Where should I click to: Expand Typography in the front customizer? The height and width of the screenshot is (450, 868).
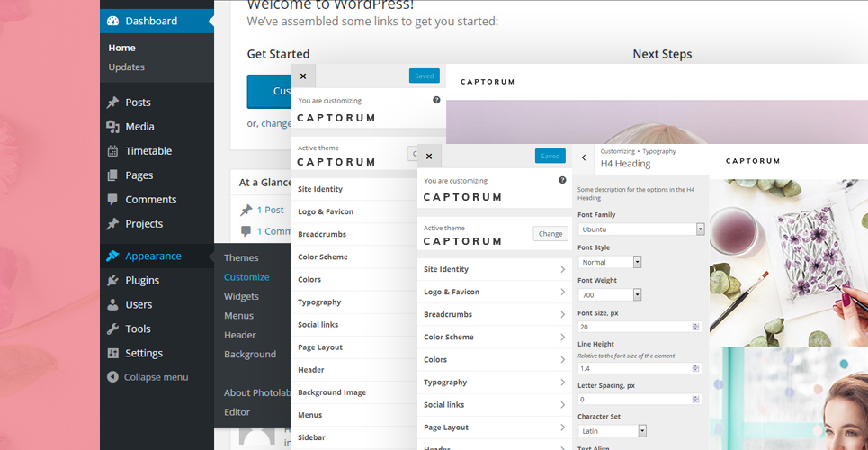click(x=495, y=382)
